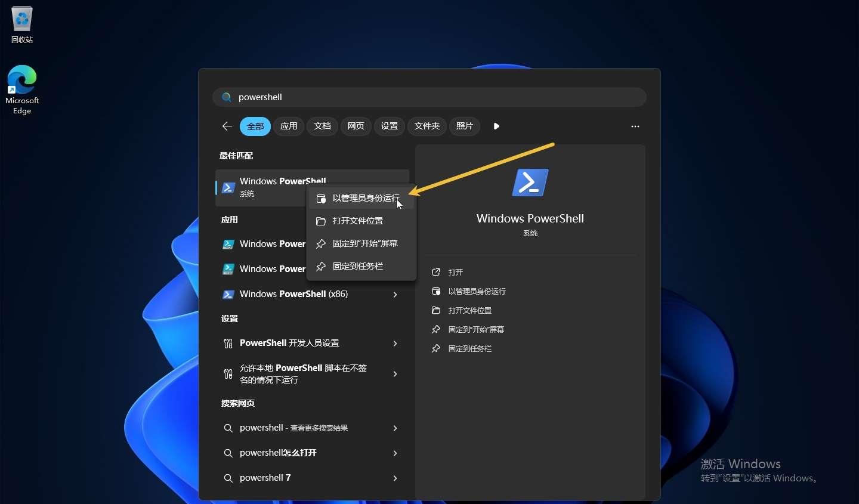Click the pin icon next to context menu 固定到任务栏

pos(321,266)
